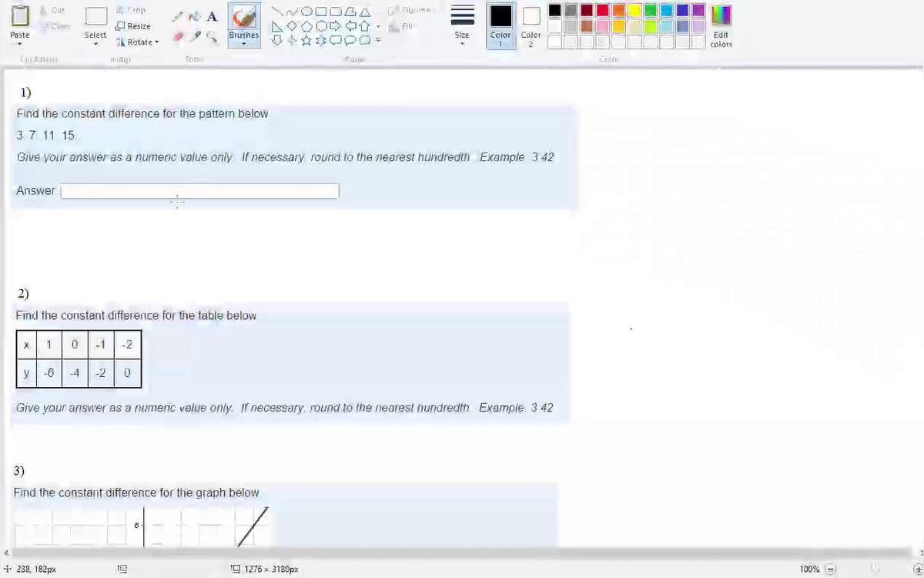
Task: Choose the Polygon shape
Action: pos(350,12)
